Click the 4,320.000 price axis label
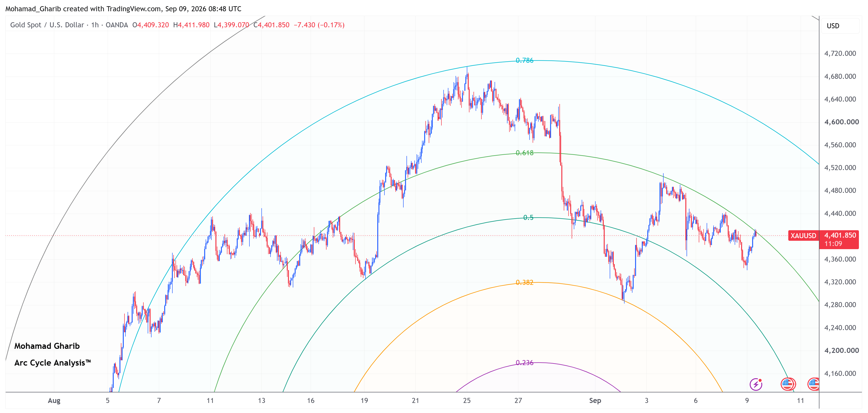Image resolution: width=868 pixels, height=413 pixels. 840,282
